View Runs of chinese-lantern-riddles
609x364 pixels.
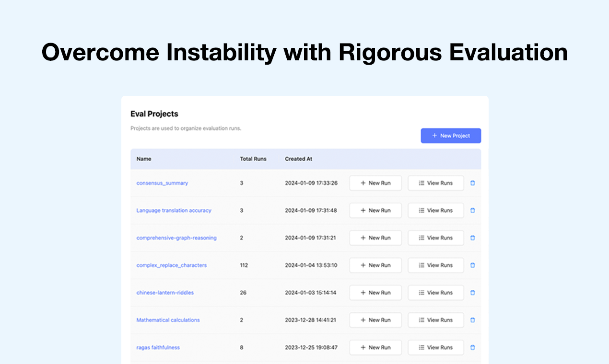(436, 293)
